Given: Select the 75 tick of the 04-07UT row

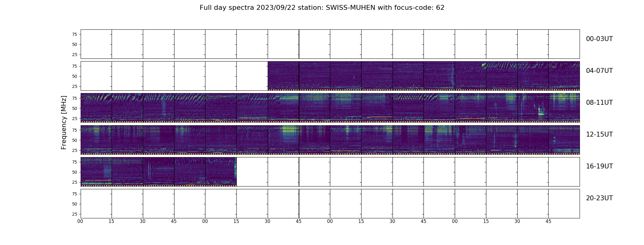Looking at the screenshot, I should coord(75,66).
